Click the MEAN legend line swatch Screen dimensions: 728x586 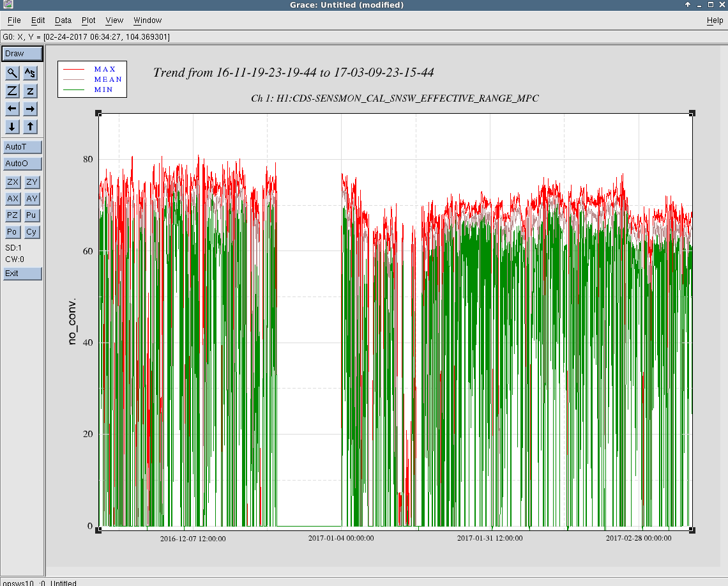pyautogui.click(x=73, y=80)
